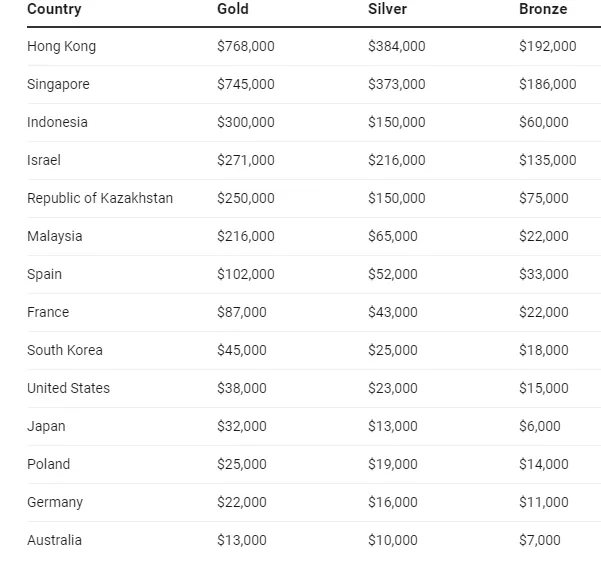
Task: Select the Israel row label
Action: coord(44,160)
